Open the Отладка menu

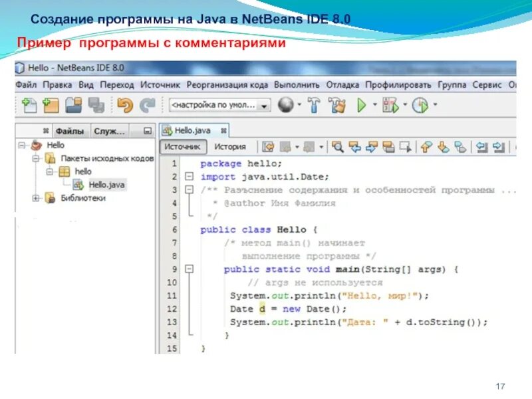pyautogui.click(x=342, y=84)
